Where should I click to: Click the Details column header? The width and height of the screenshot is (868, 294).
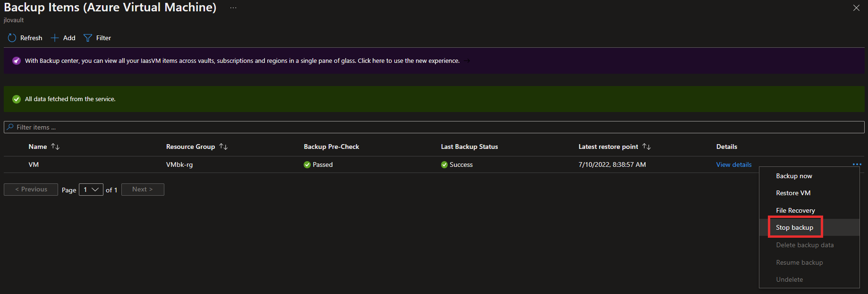click(726, 147)
